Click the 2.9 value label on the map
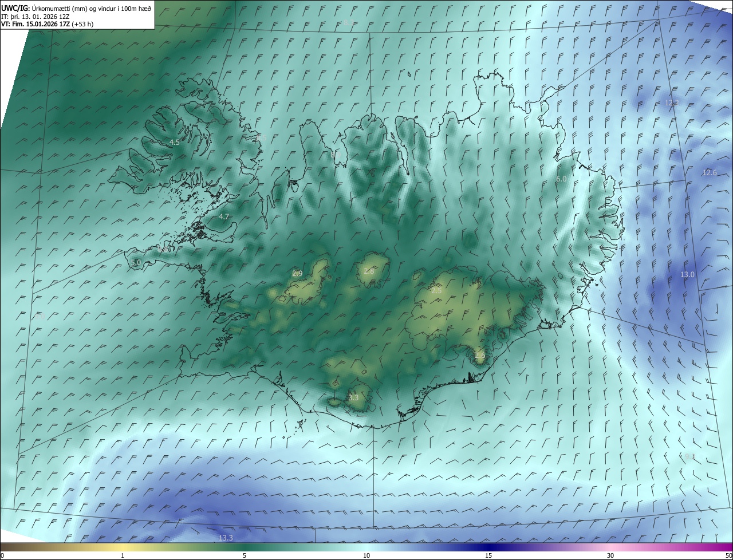Screen dimensions: 733x560 pyautogui.click(x=297, y=274)
